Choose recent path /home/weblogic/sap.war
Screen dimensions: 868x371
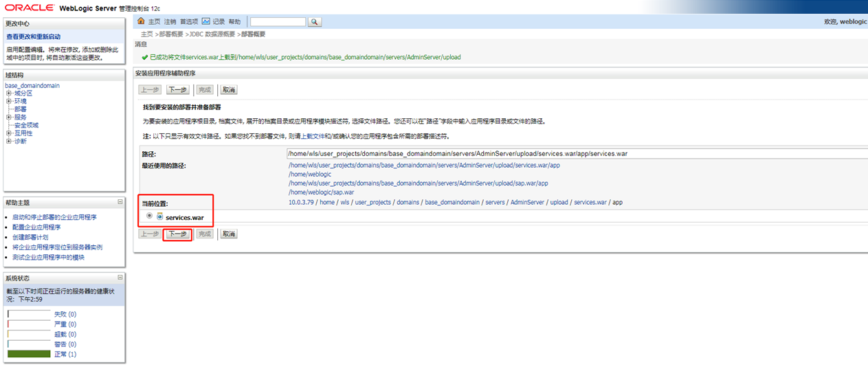pyautogui.click(x=321, y=192)
